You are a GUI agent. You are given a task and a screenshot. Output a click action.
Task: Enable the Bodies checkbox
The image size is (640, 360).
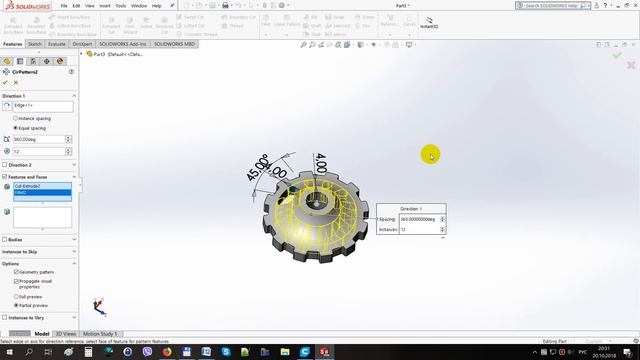(x=4, y=240)
